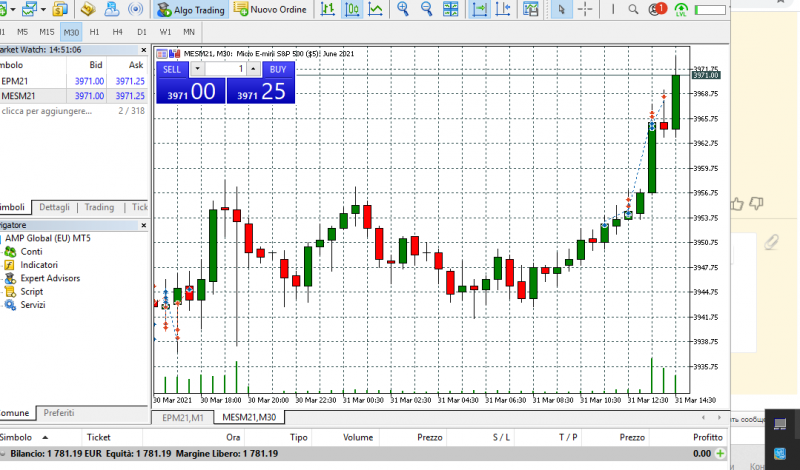Open Script in the Navigator
Screen dimensions: 800x470
(32, 291)
